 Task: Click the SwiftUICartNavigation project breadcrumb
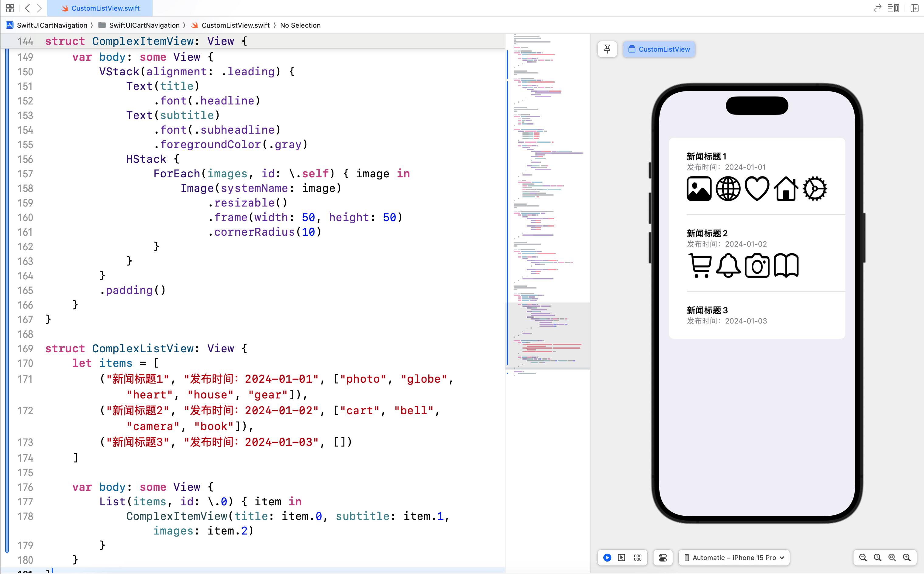pyautogui.click(x=47, y=25)
